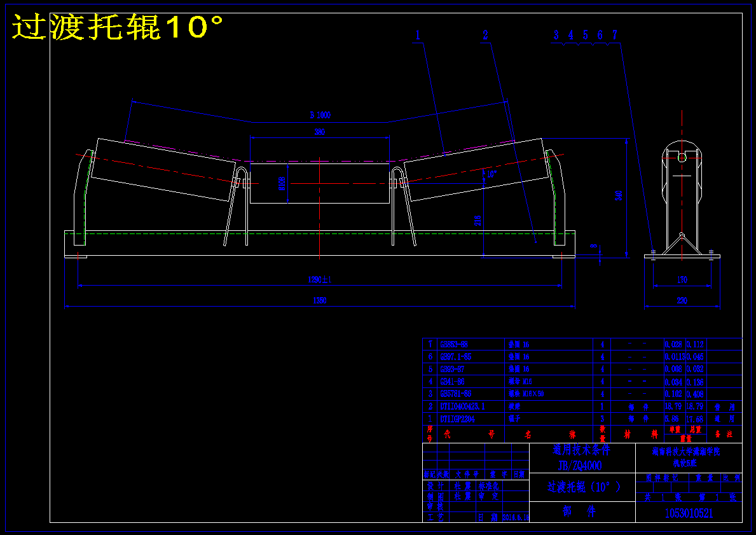Select balloon number 7 at top right
Screen dimensions: 756x535
[x=615, y=35]
